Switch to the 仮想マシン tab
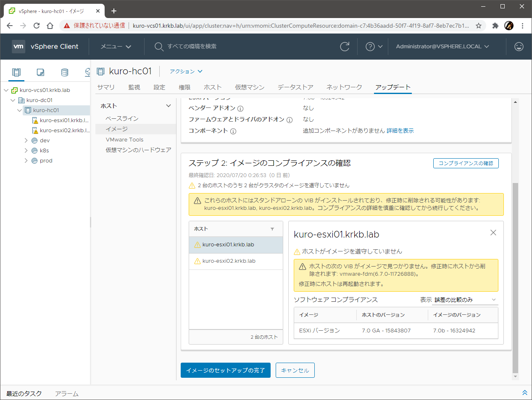532x400 pixels. click(x=249, y=87)
